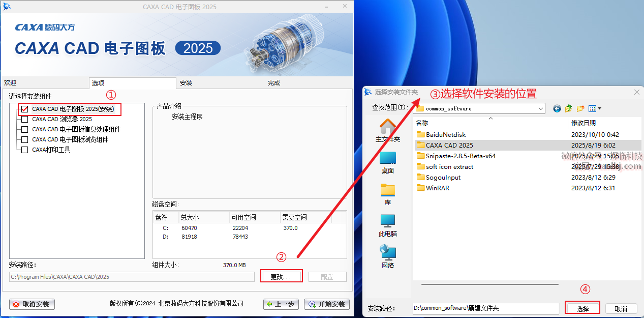
Task: Click the greyed 配置 button
Action: tap(327, 277)
